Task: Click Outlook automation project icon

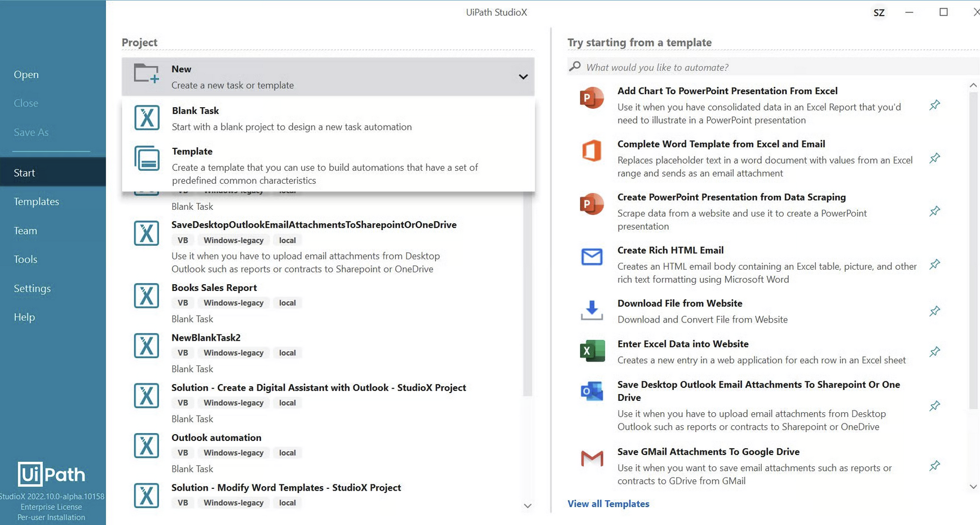Action: click(x=147, y=445)
